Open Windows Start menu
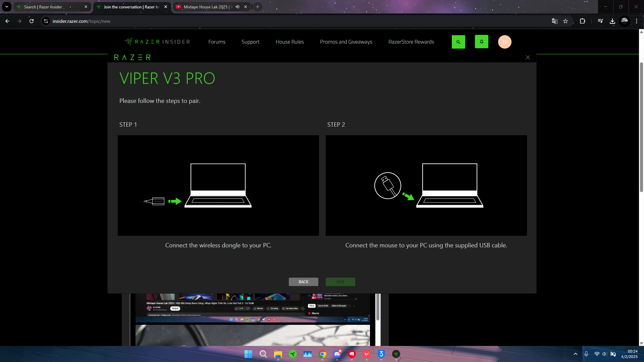The image size is (644, 362). tap(248, 354)
